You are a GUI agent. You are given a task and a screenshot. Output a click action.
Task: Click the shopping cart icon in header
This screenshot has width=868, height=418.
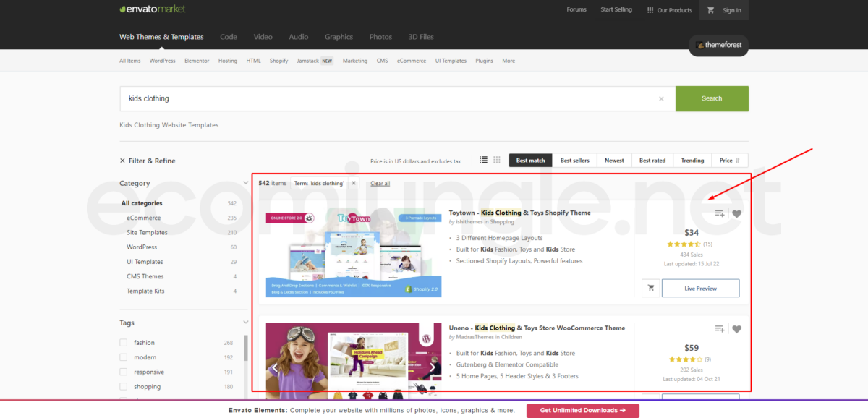(710, 10)
